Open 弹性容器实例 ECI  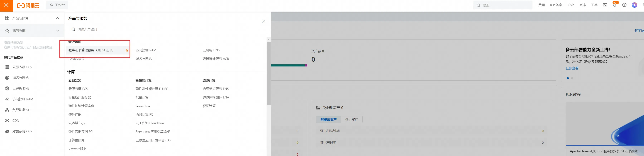(x=81, y=132)
